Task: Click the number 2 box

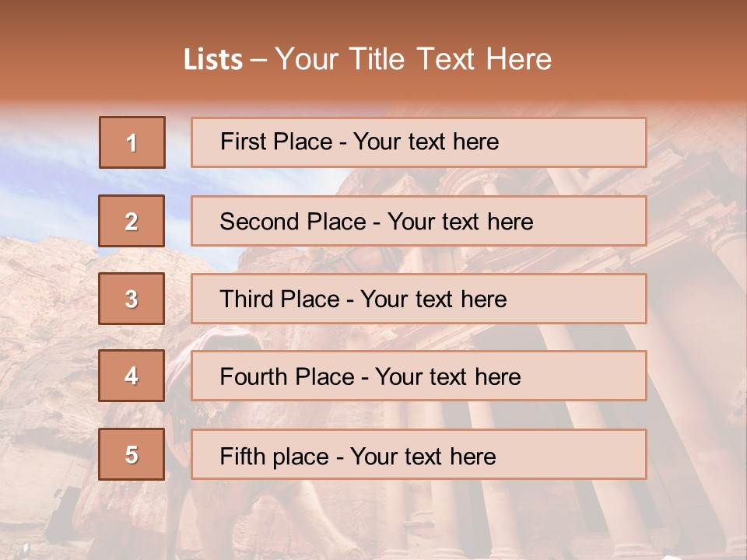Action: [132, 221]
